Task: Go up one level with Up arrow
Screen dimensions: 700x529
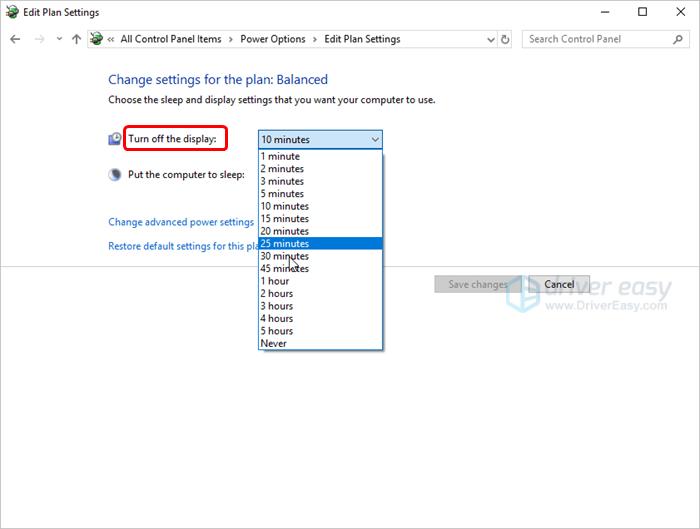Action: (76, 39)
